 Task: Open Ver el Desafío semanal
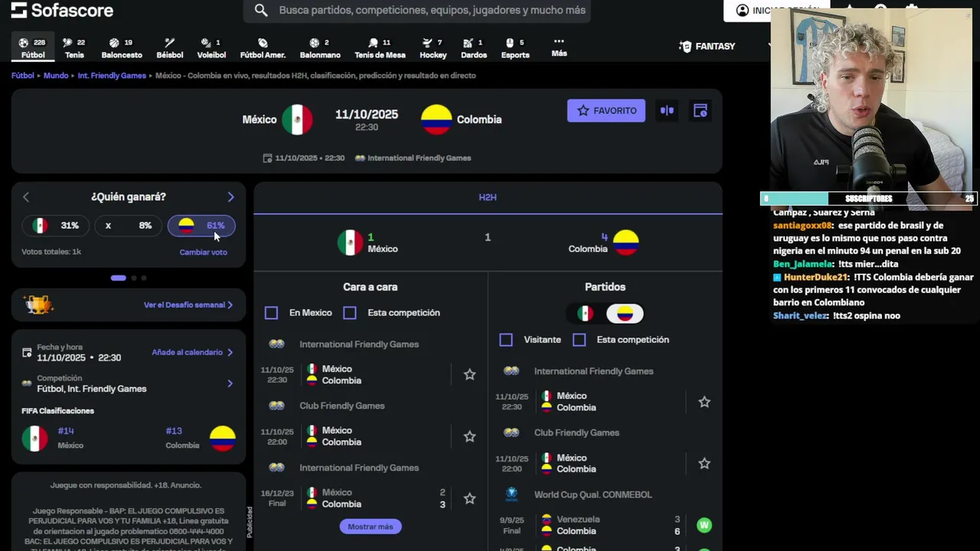click(x=188, y=305)
